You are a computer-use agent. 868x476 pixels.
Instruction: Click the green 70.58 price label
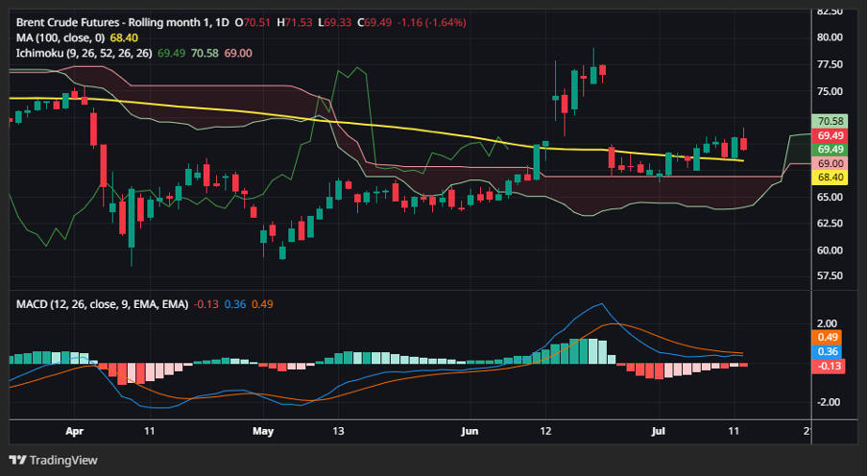[829, 121]
